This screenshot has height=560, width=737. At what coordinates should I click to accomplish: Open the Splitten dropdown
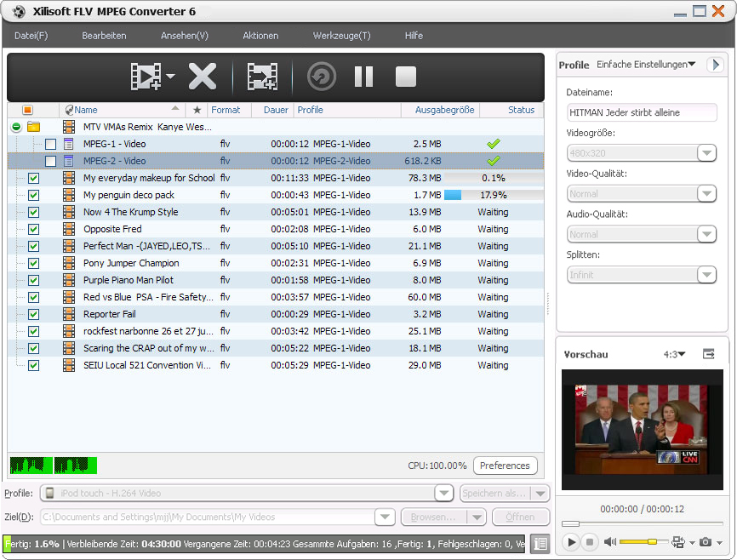pos(707,275)
